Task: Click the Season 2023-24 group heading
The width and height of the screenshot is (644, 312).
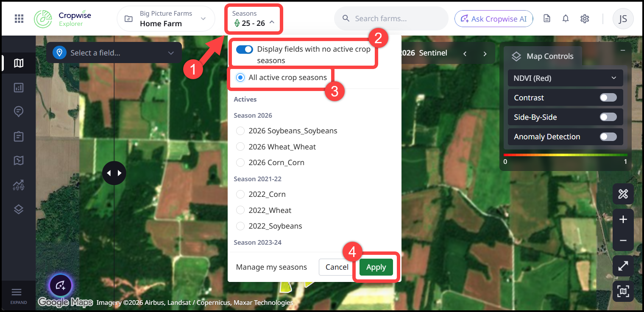Action: pyautogui.click(x=257, y=243)
